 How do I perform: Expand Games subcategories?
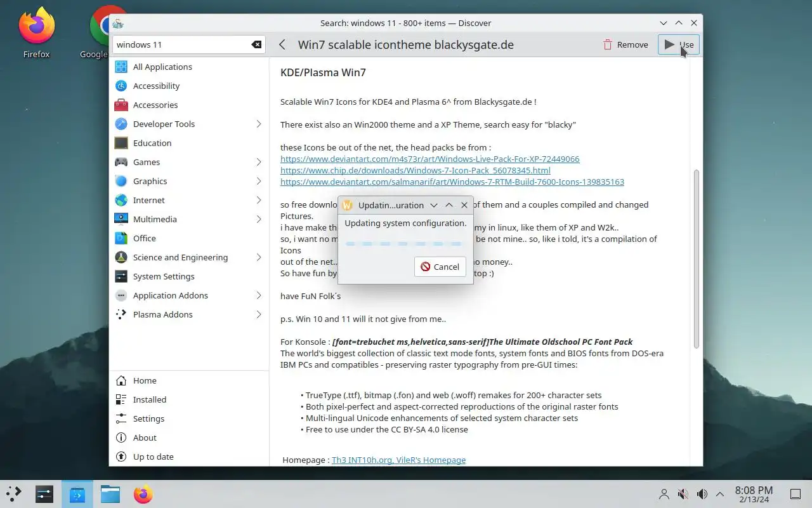click(259, 162)
